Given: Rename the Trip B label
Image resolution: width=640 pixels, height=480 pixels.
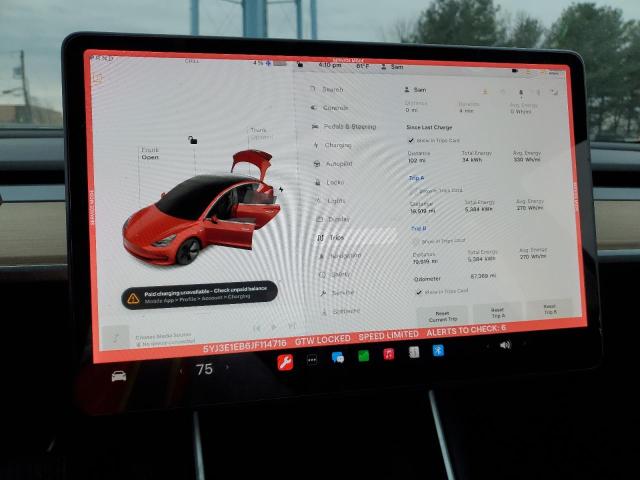Looking at the screenshot, I should pyautogui.click(x=419, y=229).
